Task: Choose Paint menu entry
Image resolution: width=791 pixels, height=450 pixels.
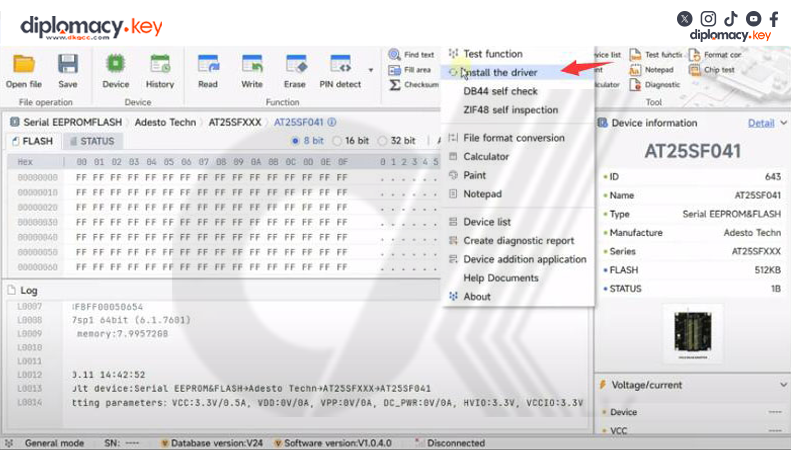Action: click(518, 175)
